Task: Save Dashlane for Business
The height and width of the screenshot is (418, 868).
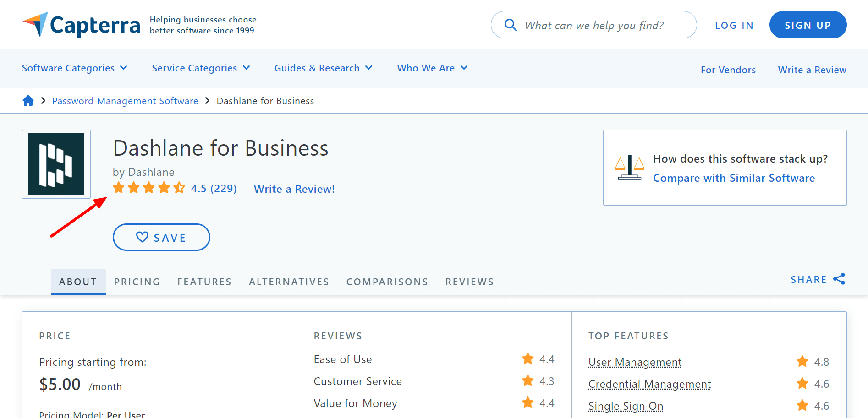Action: [161, 237]
